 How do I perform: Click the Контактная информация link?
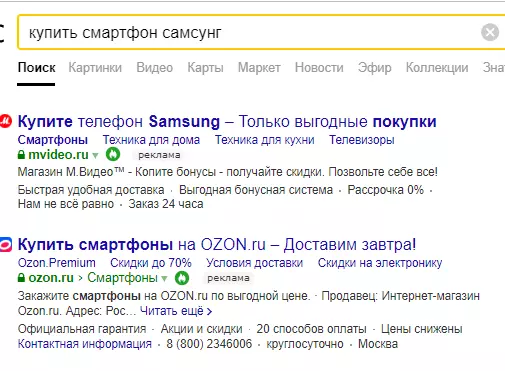(85, 344)
